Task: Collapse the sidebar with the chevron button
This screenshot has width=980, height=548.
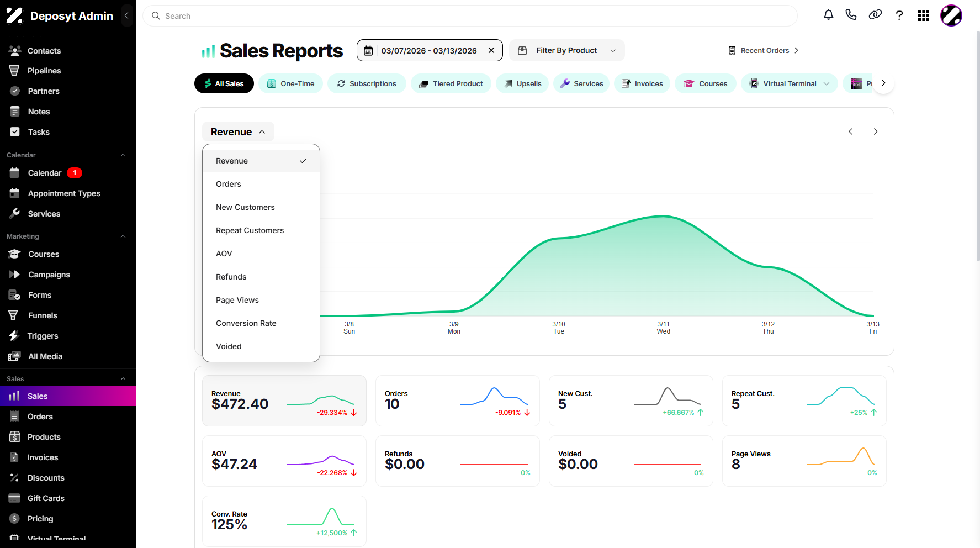Action: (x=126, y=15)
